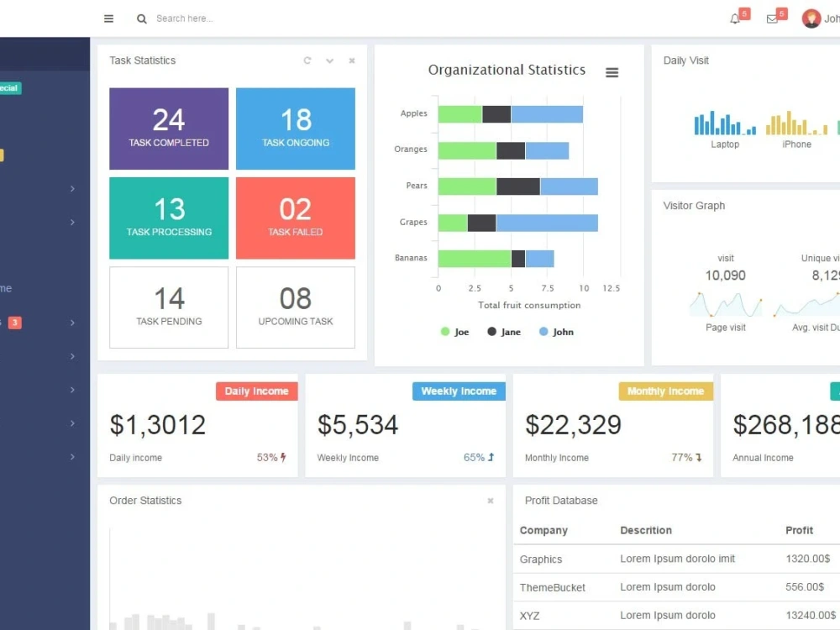Click the blue John legend dot
The image size is (840, 630).
click(x=543, y=332)
